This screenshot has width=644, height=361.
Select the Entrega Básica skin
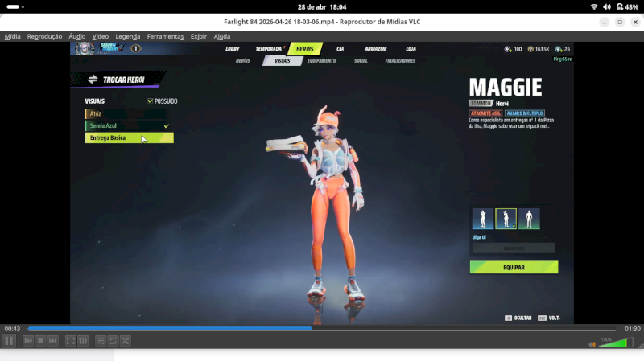point(130,137)
